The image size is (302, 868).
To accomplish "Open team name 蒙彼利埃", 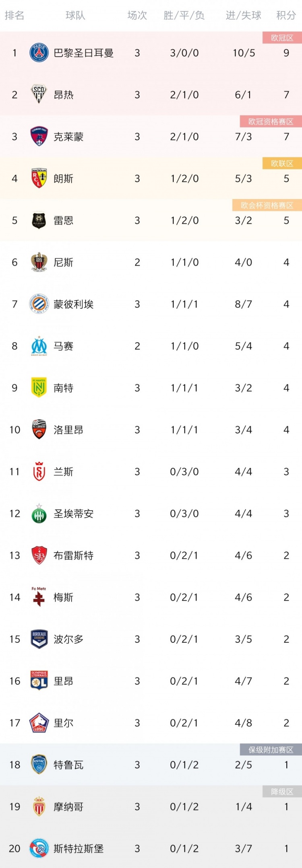I will click(x=74, y=304).
